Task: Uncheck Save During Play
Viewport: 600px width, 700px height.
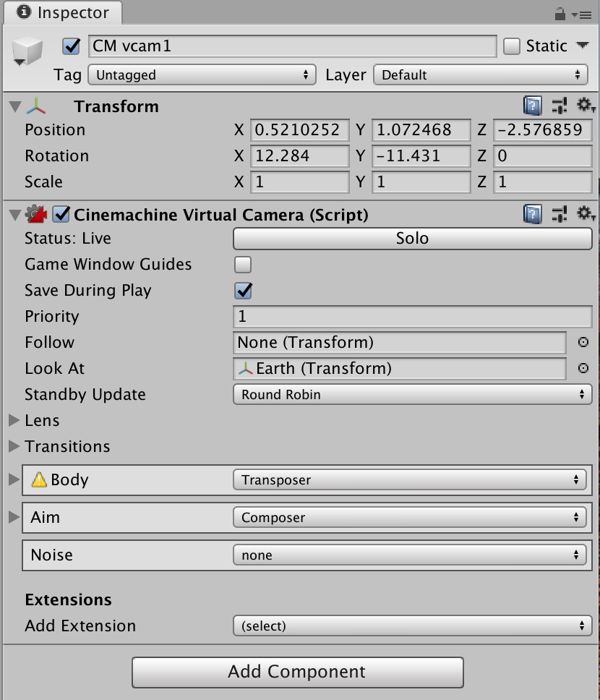Action: 243,291
